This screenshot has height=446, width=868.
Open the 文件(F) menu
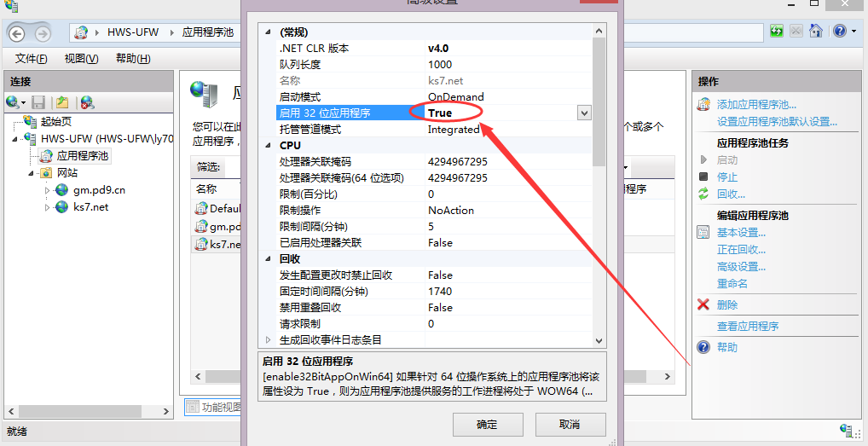[x=31, y=59]
